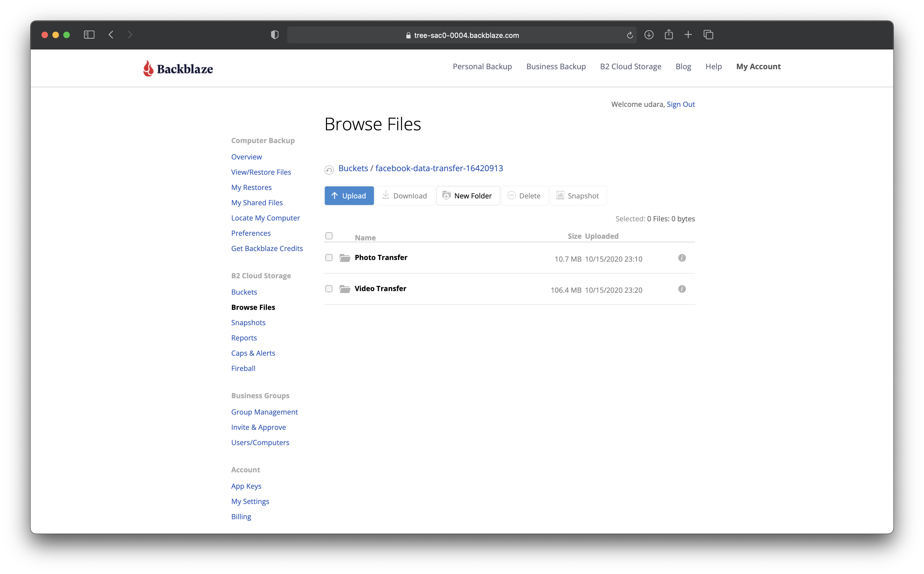Open Fireball in the sidebar
Image resolution: width=924 pixels, height=574 pixels.
(x=243, y=368)
